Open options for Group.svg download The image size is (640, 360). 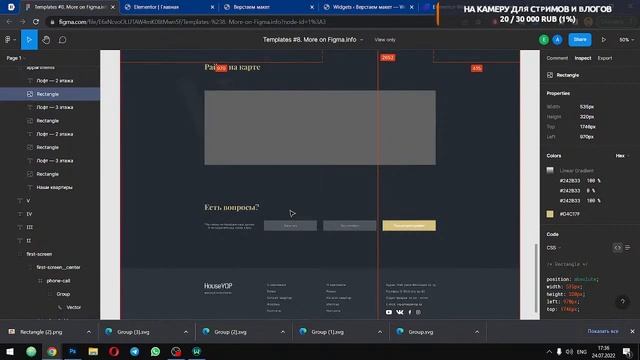tap(477, 332)
